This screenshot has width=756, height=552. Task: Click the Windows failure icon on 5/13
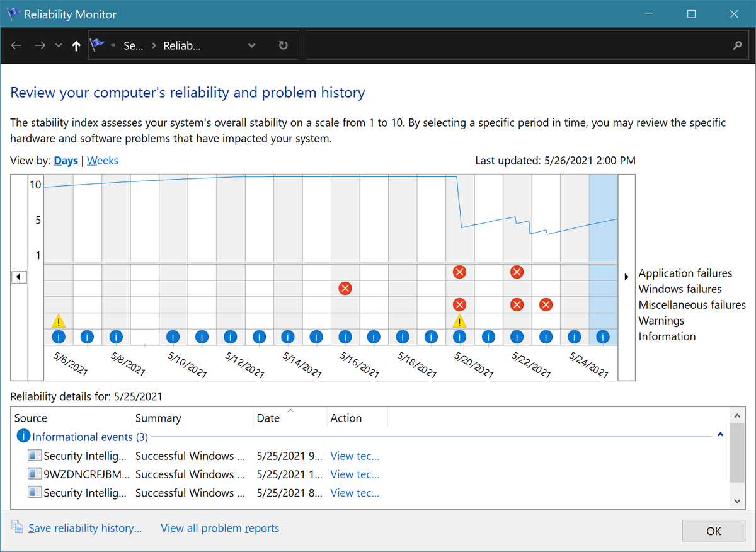[345, 288]
